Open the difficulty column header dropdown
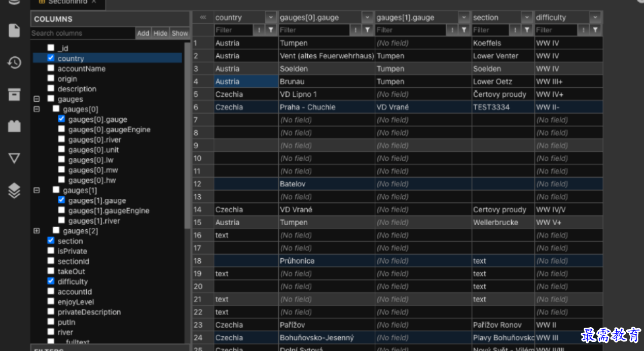This screenshot has height=351, width=644. 596,17
